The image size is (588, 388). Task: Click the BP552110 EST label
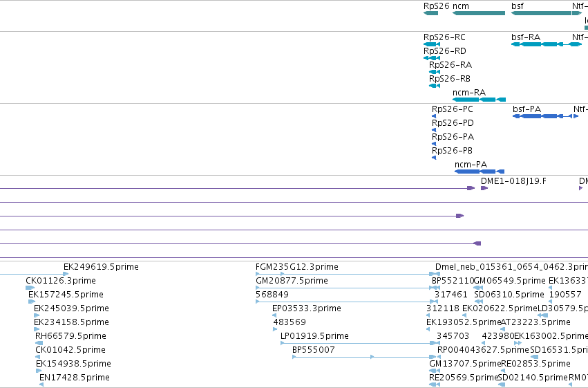(x=453, y=281)
